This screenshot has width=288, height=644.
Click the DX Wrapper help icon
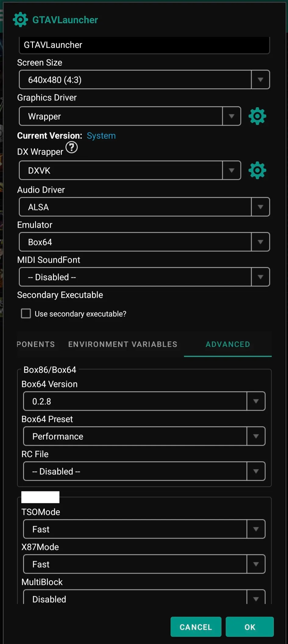(72, 148)
